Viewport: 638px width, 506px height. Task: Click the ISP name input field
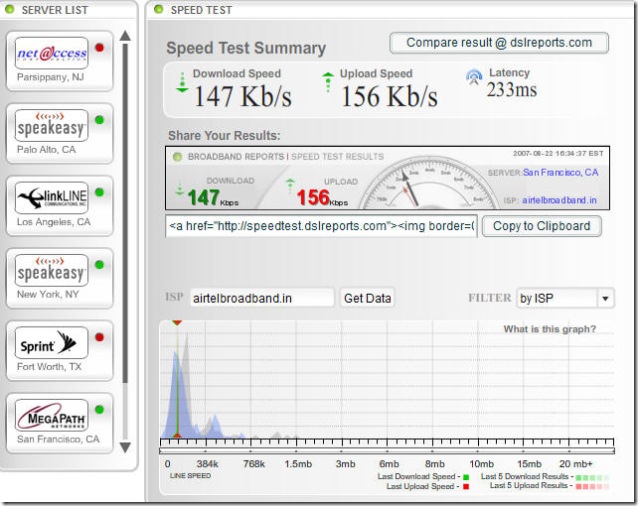[260, 298]
